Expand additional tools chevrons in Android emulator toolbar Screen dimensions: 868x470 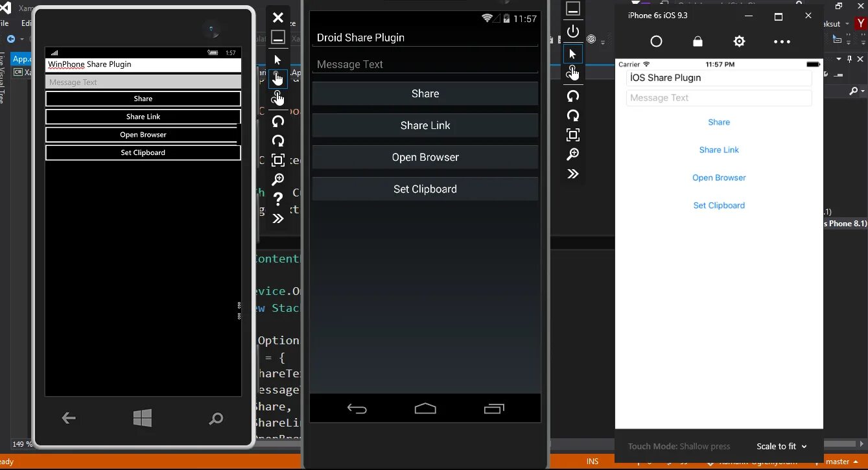[x=572, y=174]
